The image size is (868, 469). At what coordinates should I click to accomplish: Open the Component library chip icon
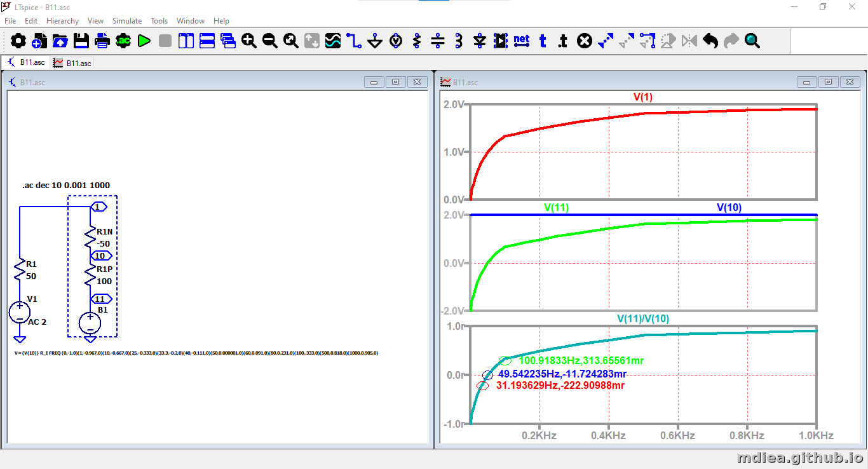501,41
